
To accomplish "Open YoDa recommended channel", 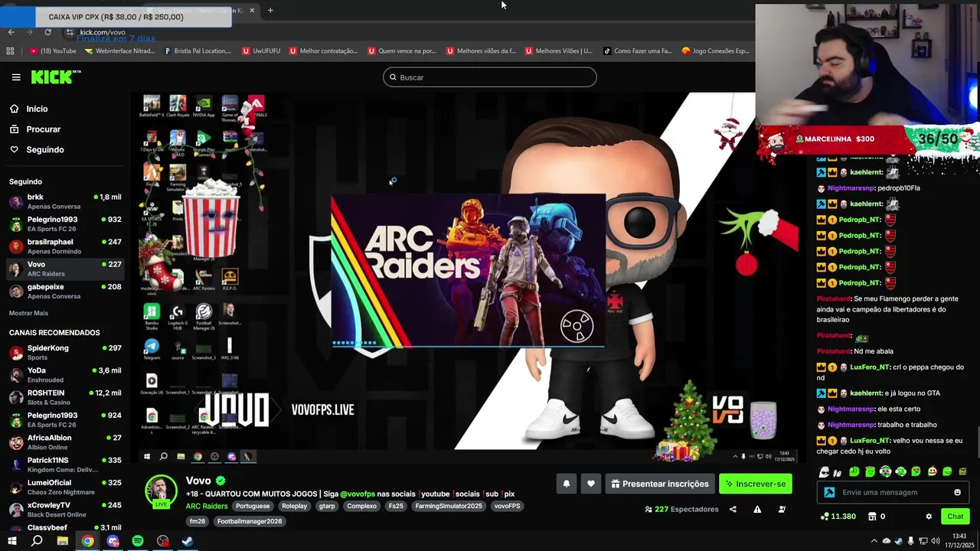I will pyautogui.click(x=65, y=375).
